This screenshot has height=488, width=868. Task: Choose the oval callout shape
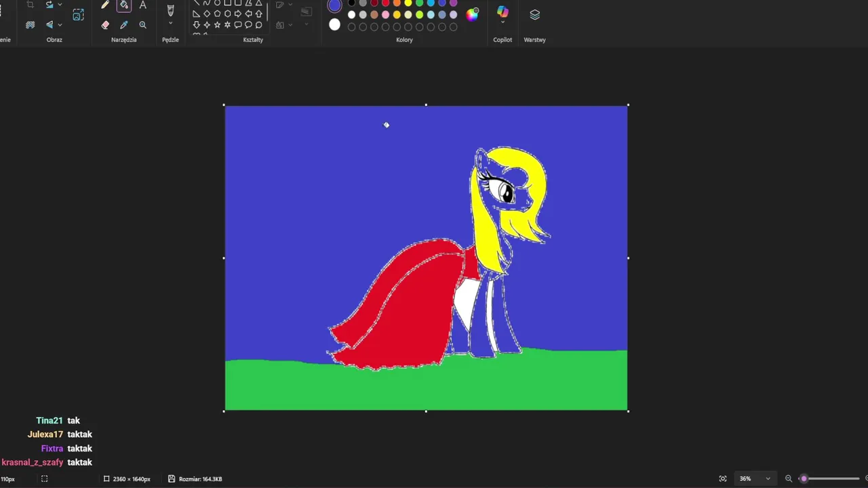tap(248, 24)
